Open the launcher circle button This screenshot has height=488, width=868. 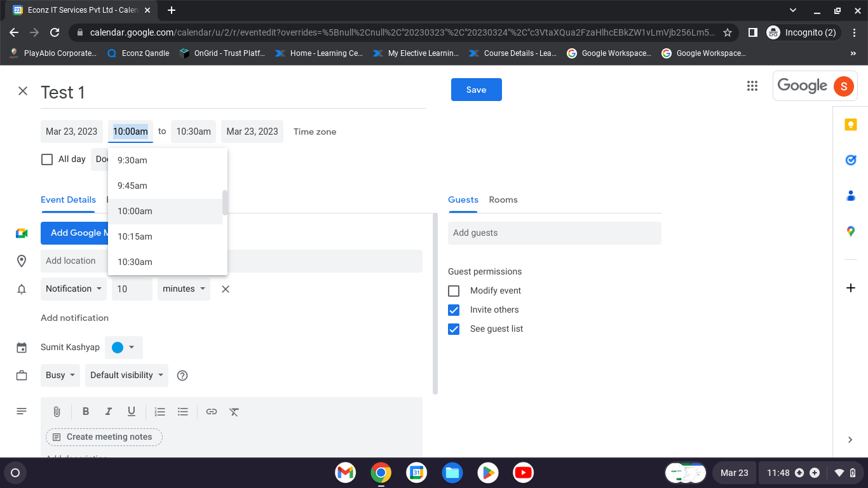tap(15, 473)
